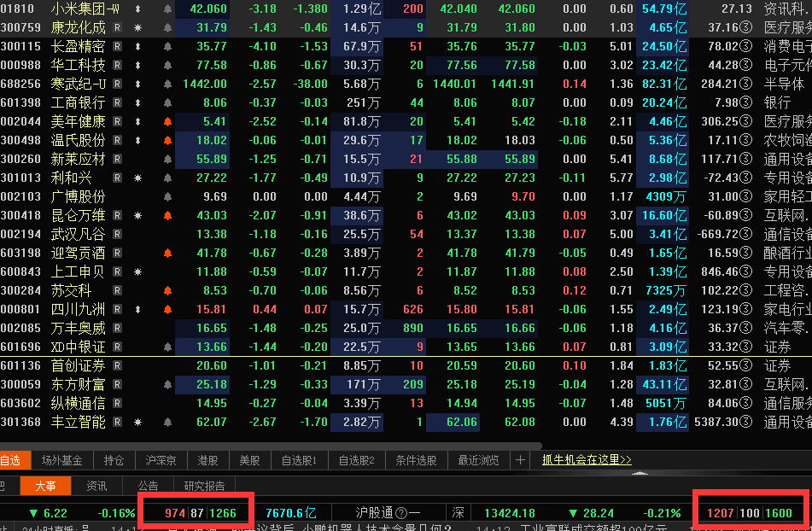
Task: Select the active 大事 tab
Action: pos(45,486)
